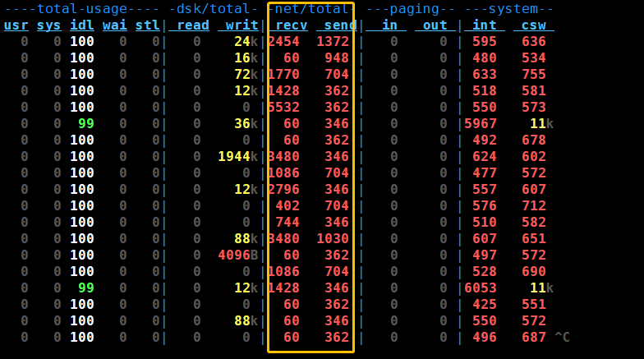The width and height of the screenshot is (644, 359).
Task: Select the writ value '16k'
Action: (x=246, y=58)
